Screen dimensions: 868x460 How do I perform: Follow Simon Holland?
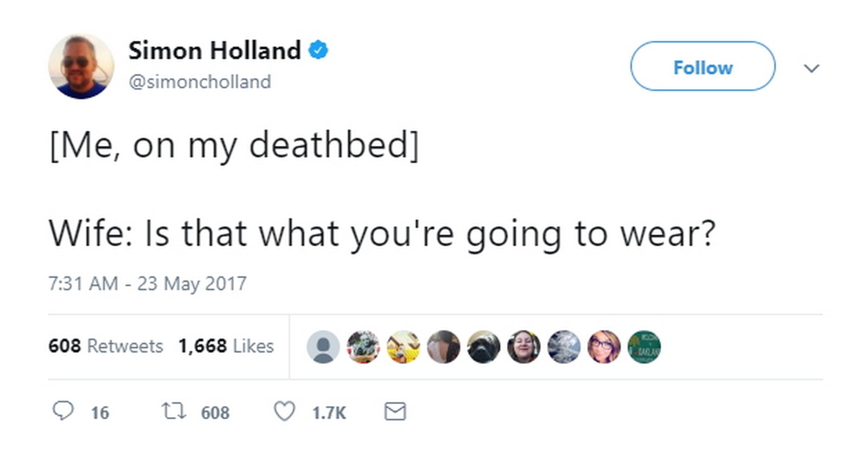(703, 67)
